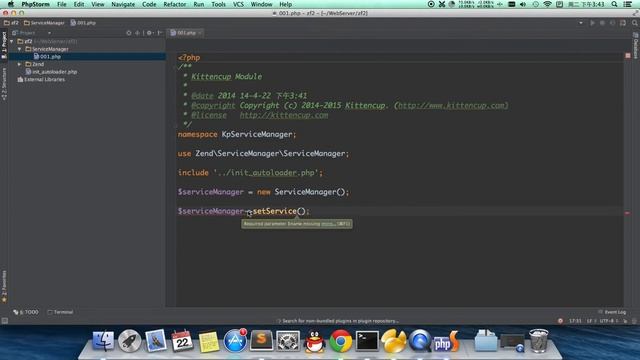The image size is (640, 360).
Task: Open the VCS menu
Action: (238, 4)
